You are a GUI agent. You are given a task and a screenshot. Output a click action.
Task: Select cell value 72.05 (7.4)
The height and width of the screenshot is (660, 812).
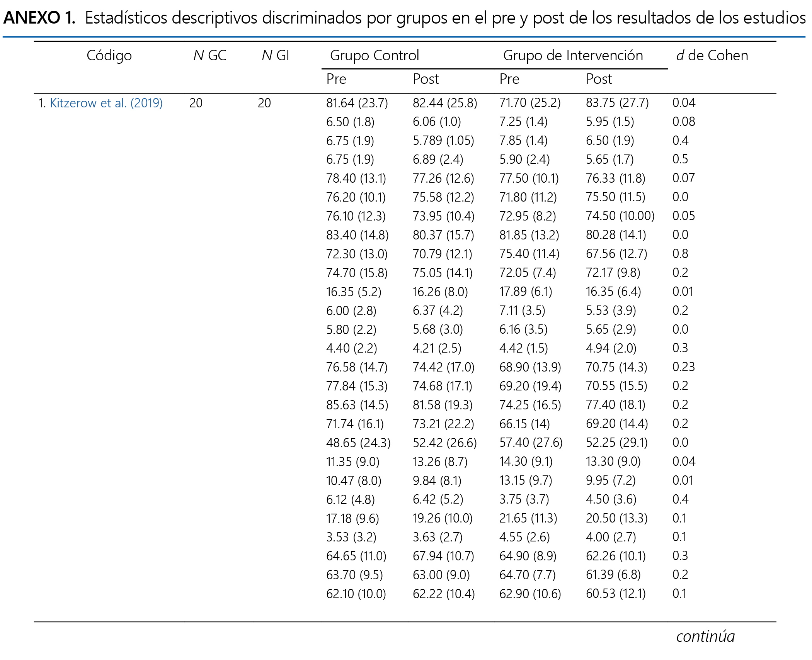click(528, 273)
